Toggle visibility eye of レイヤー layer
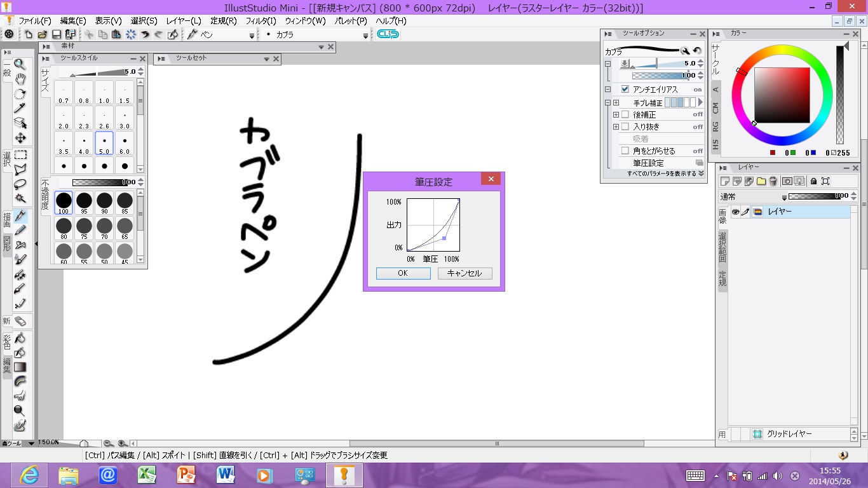This screenshot has height=488, width=868. [735, 212]
